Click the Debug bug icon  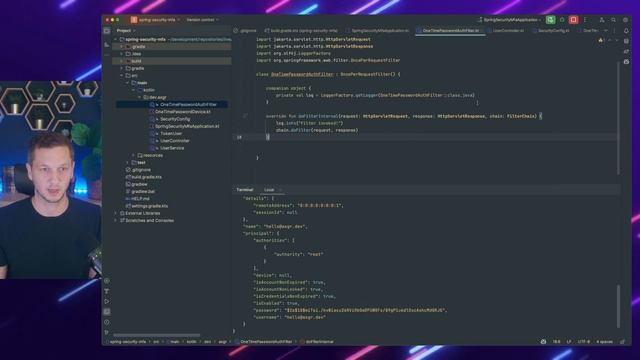[562, 20]
